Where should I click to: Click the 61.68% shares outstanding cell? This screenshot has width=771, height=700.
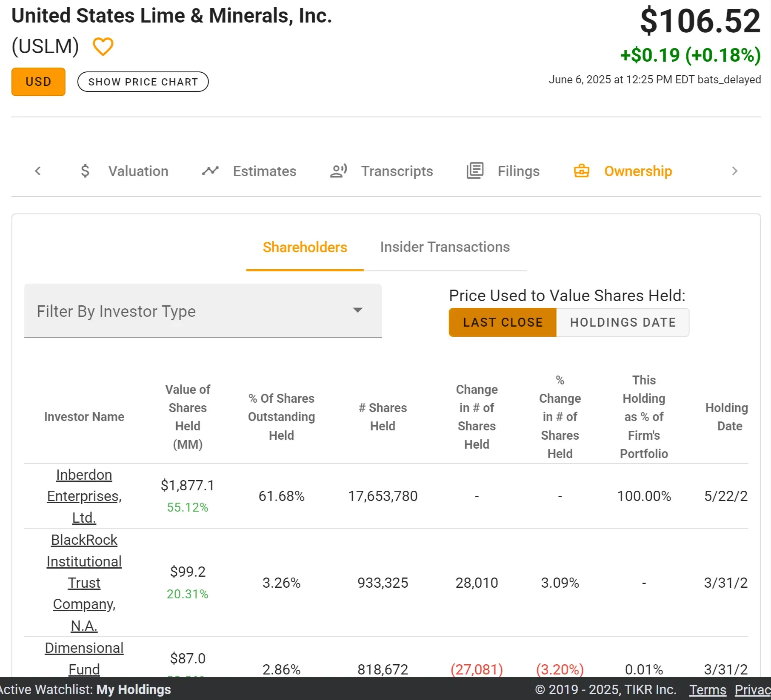point(281,496)
